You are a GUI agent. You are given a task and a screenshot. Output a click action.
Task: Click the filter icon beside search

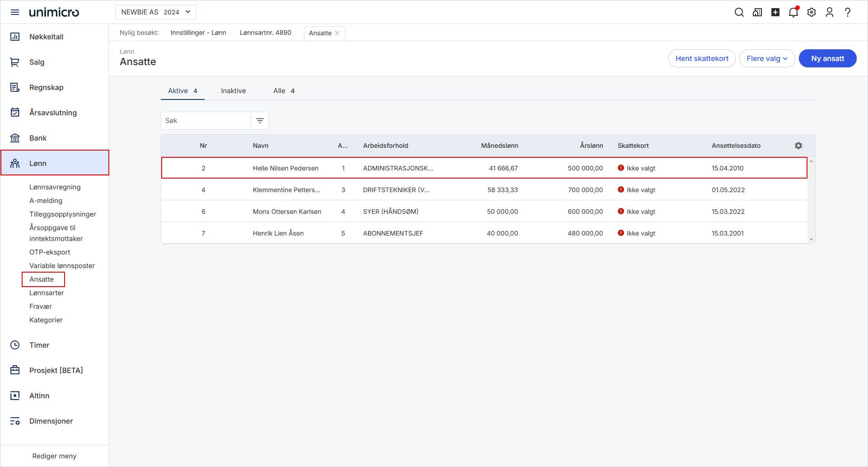pos(260,121)
